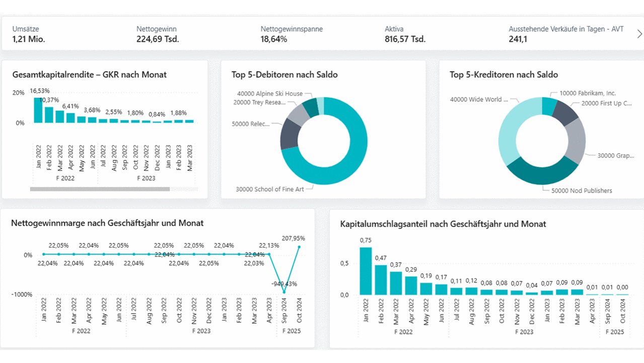Select the gray 30000 Grap... donut segment
Screen dimensions: 644x363
click(575, 141)
